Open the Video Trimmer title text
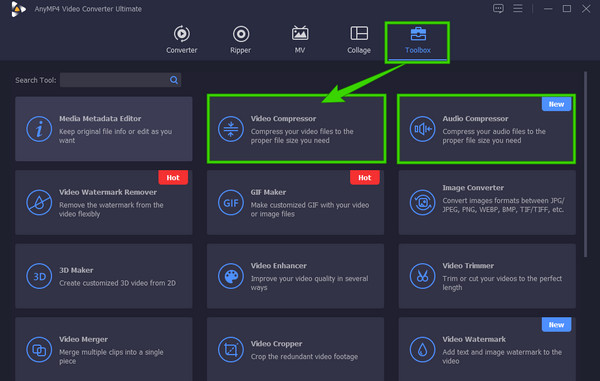The image size is (600, 381). (x=468, y=265)
